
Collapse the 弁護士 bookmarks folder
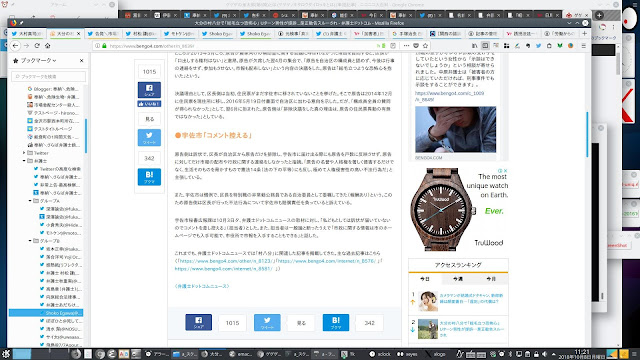click(24, 161)
